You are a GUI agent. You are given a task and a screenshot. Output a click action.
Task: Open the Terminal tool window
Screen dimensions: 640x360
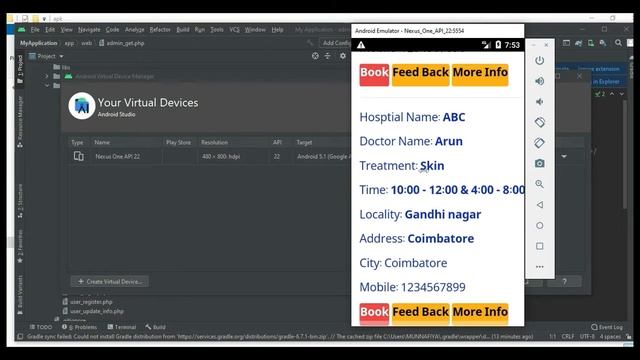[x=122, y=327]
